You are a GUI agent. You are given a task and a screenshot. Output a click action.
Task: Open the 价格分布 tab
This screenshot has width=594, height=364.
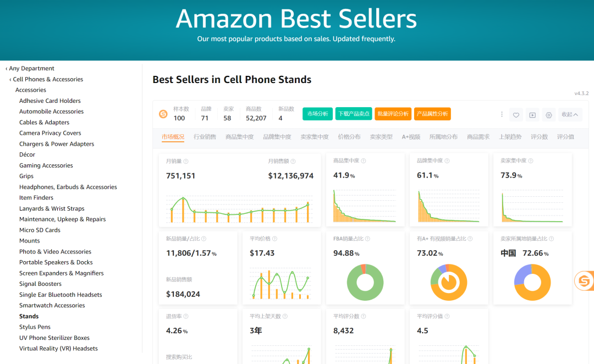349,137
